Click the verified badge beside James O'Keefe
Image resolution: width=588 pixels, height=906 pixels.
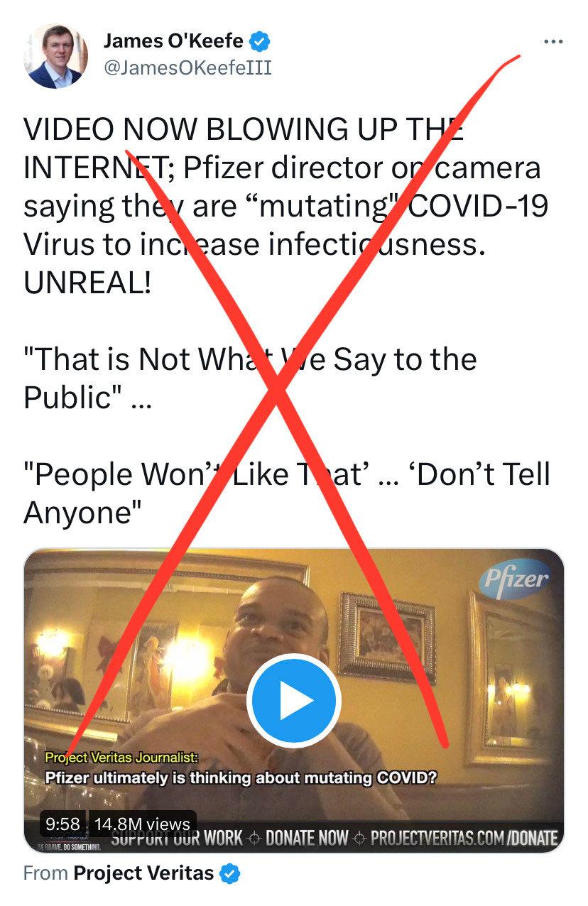(260, 43)
